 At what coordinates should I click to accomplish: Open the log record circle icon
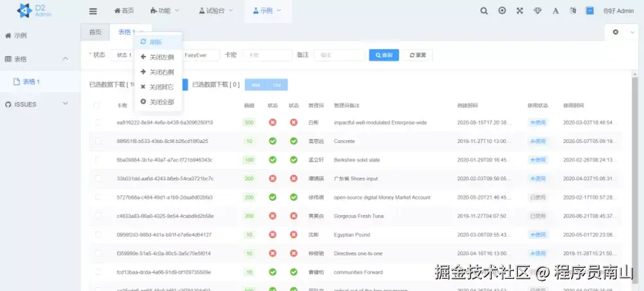(502, 11)
